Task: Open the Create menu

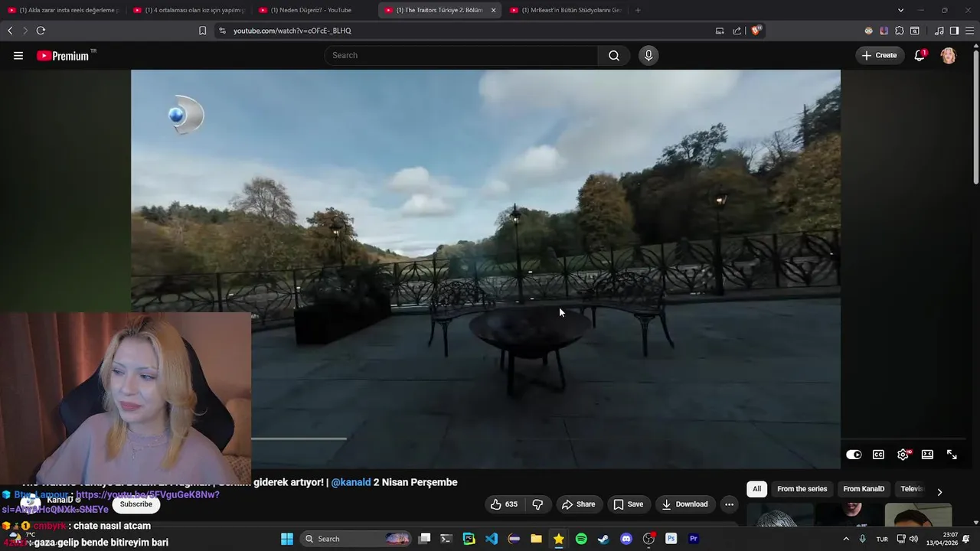Action: [880, 55]
